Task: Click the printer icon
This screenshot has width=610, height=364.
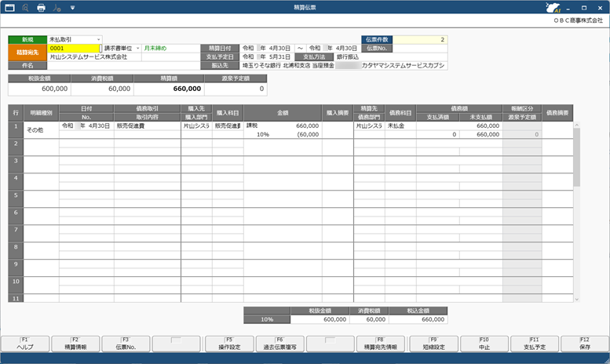Action: tap(42, 8)
